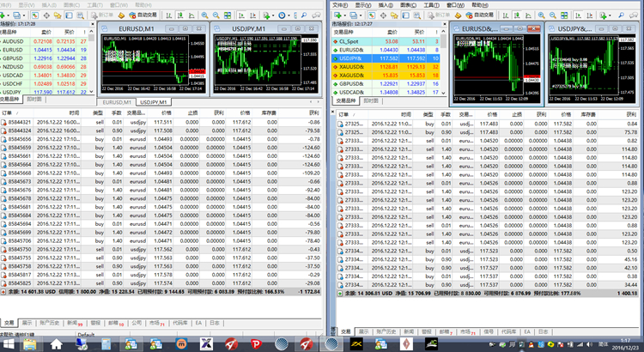Select bar chart mode in right terminal
Image resolution: width=644 pixels, height=352 pixels.
tap(506, 15)
